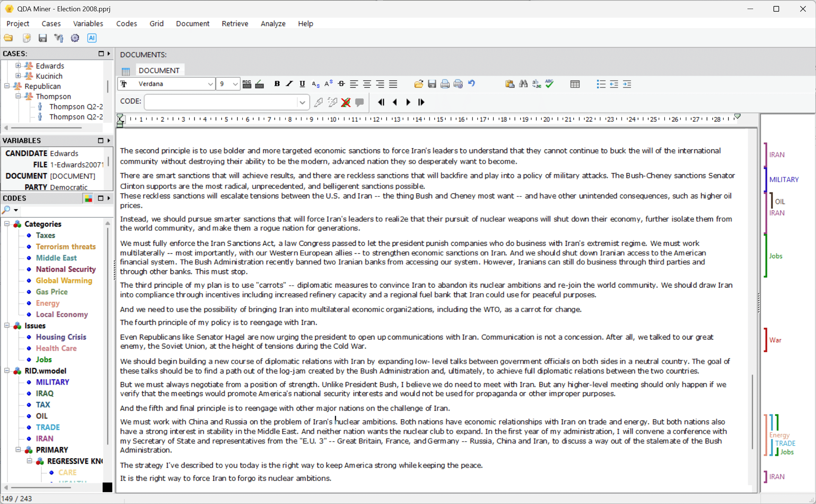Go to the previous coded segment
Viewport: 816px width, 504px height.
[x=395, y=102]
